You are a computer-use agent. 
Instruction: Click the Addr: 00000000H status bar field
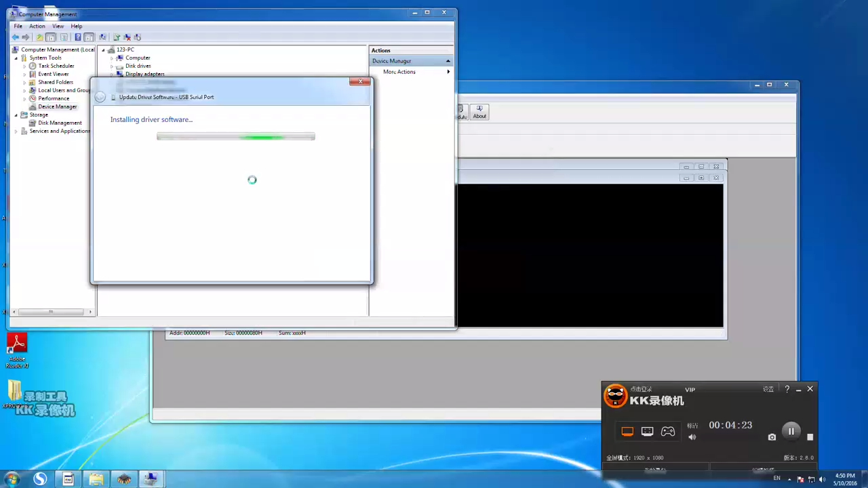click(x=190, y=333)
